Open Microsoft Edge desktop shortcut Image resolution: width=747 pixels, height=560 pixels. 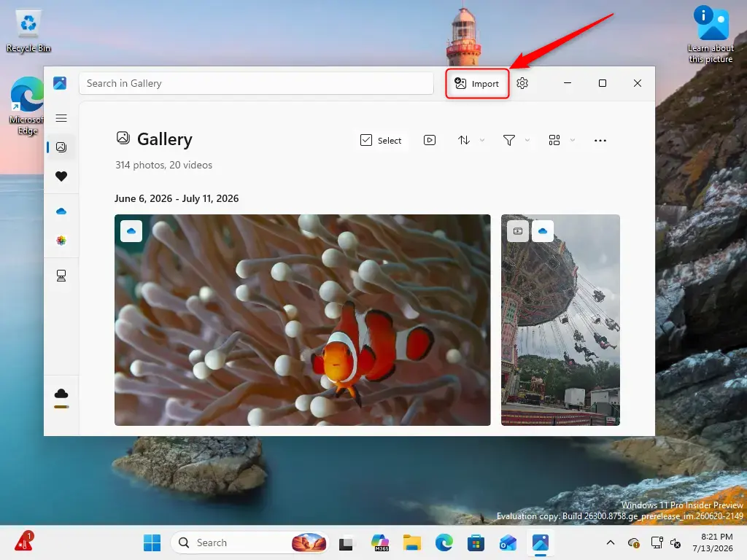coord(27,106)
